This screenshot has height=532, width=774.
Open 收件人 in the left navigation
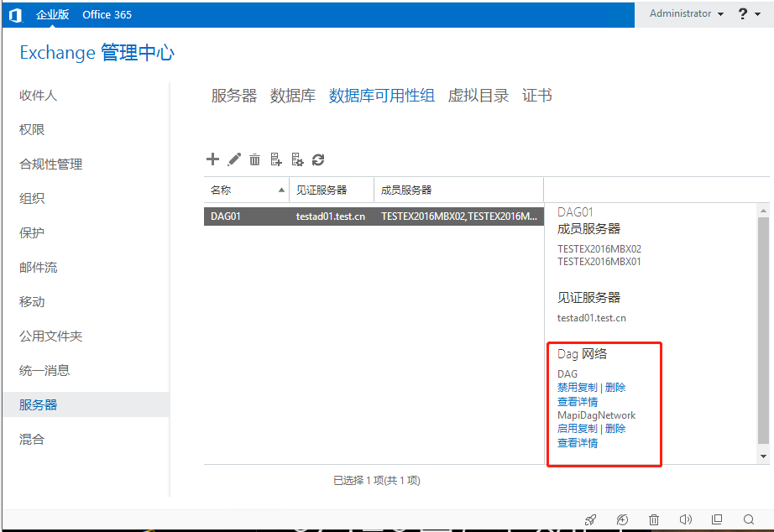point(38,96)
